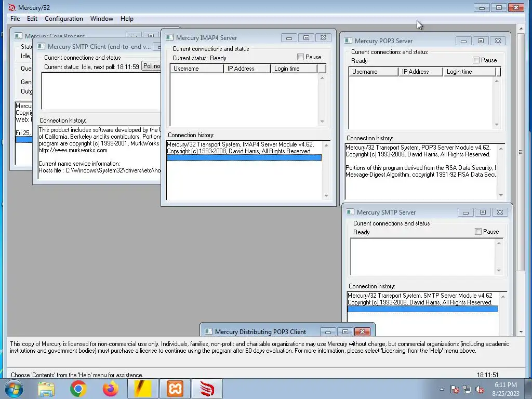Open the Window menu
The width and height of the screenshot is (532, 399).
[102, 19]
